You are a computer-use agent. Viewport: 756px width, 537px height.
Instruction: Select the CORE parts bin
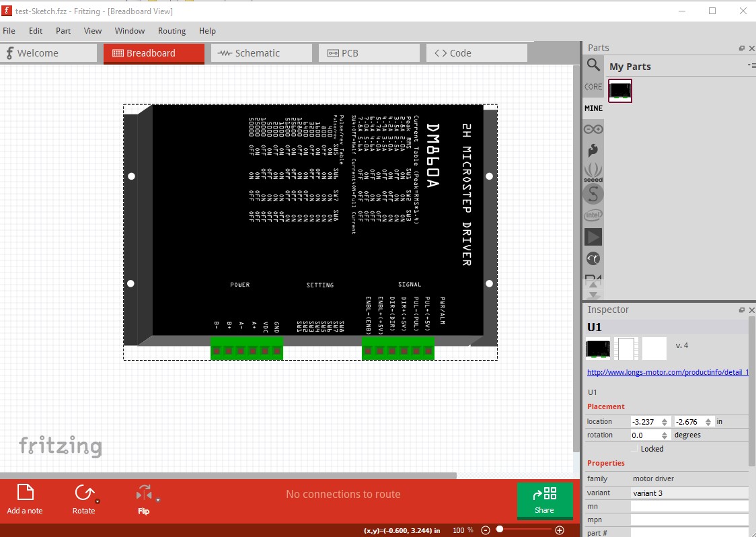coord(593,87)
